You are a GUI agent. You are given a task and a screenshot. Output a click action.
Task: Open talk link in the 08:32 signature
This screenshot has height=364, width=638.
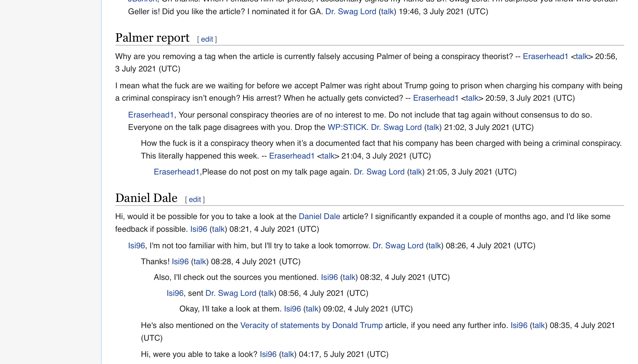point(349,277)
